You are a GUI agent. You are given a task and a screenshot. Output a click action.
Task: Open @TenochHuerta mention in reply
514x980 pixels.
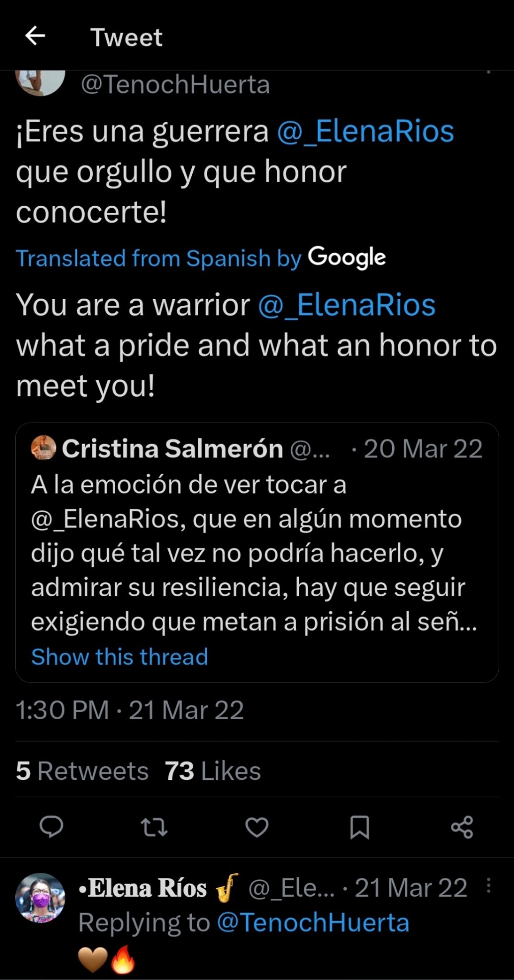click(313, 922)
